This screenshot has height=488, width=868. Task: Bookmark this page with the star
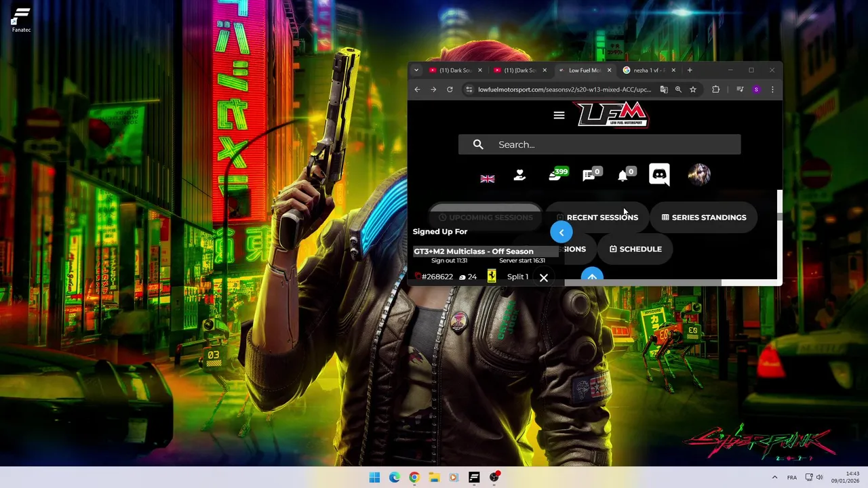point(693,89)
